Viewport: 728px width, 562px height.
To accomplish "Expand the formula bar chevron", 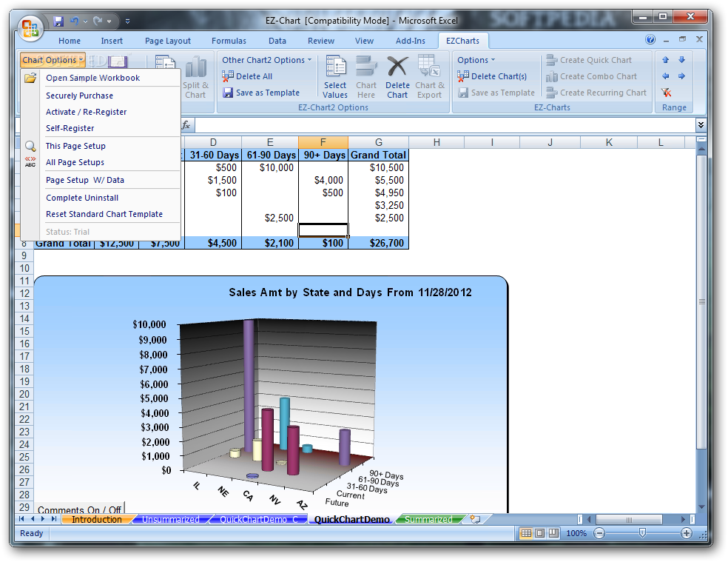I will click(701, 124).
